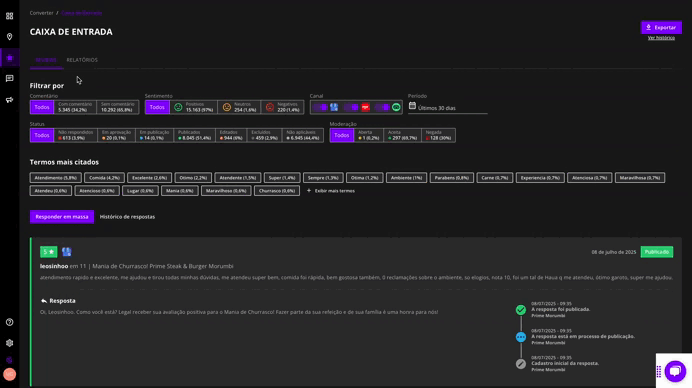692x388 pixels.
Task: Open the megaphone campaigns icon in sidebar
Action: (x=9, y=100)
